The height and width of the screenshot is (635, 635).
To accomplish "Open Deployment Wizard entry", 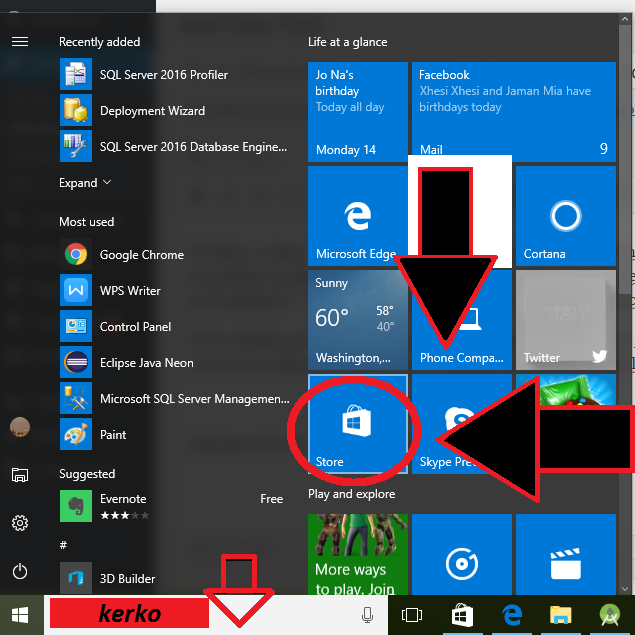I will [152, 111].
